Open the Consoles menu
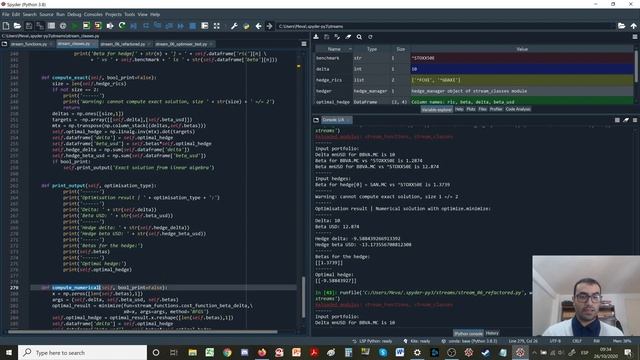 coord(93,14)
